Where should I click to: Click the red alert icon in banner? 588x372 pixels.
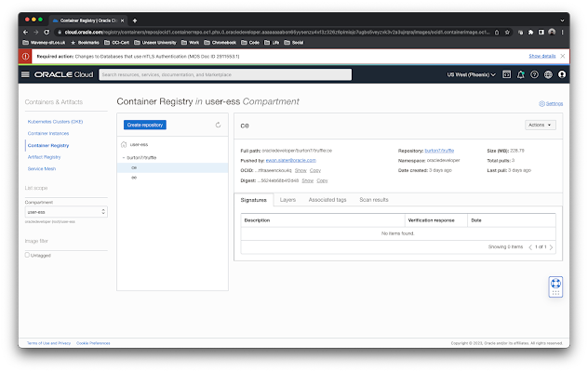click(25, 56)
